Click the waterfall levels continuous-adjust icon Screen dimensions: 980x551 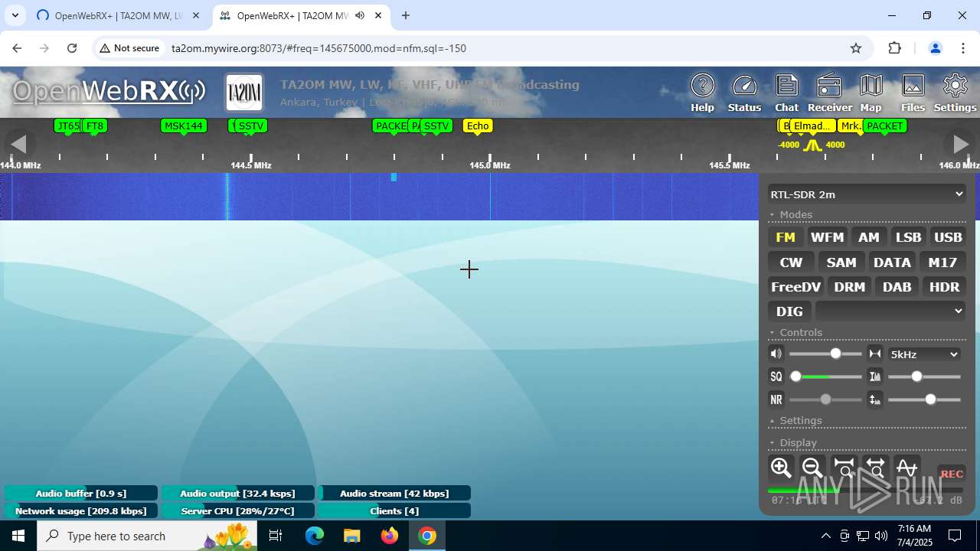coord(875,399)
